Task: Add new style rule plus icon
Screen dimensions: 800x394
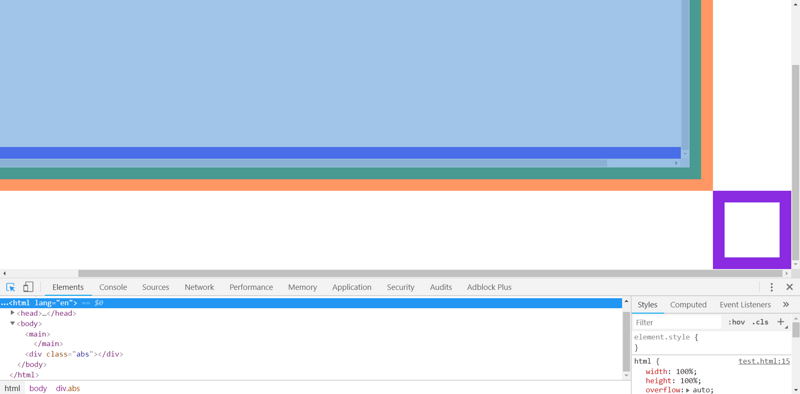Action: tap(780, 322)
